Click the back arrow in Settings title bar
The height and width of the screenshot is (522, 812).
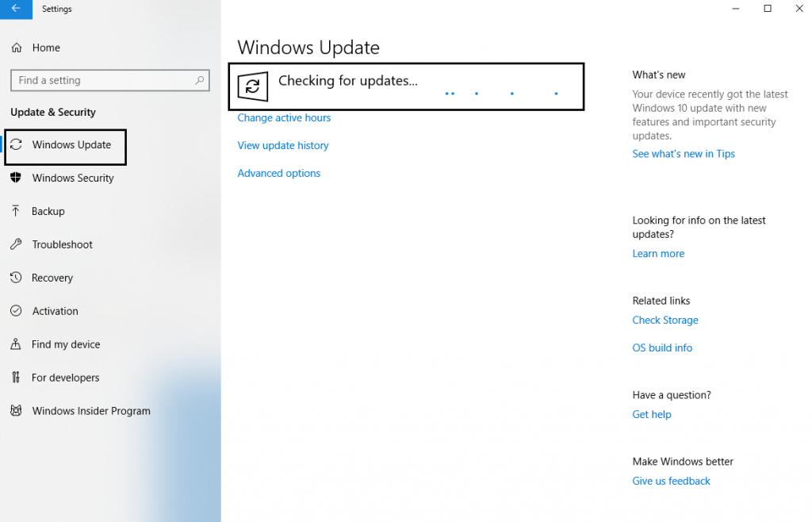pos(16,8)
